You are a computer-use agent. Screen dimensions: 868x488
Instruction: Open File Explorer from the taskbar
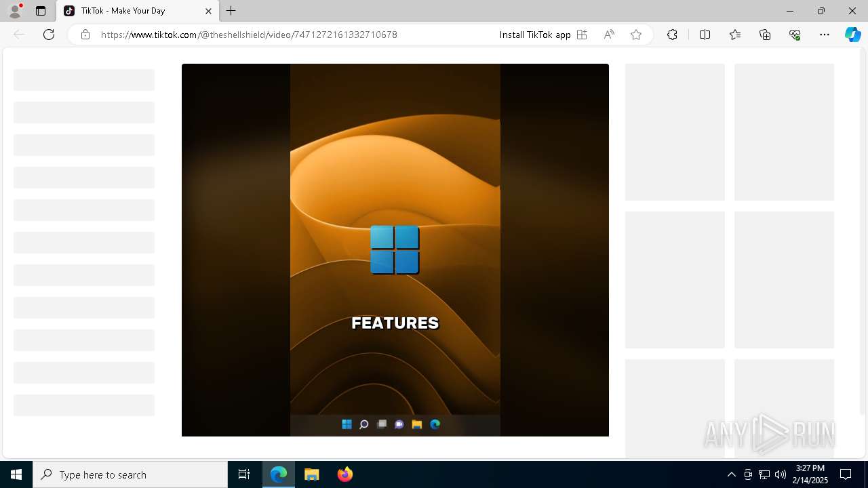tap(312, 474)
